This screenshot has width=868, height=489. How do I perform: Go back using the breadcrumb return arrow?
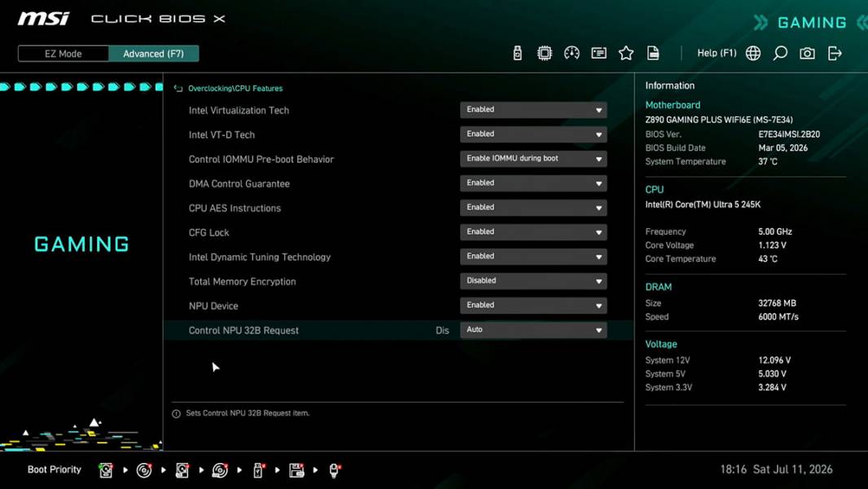pyautogui.click(x=178, y=89)
